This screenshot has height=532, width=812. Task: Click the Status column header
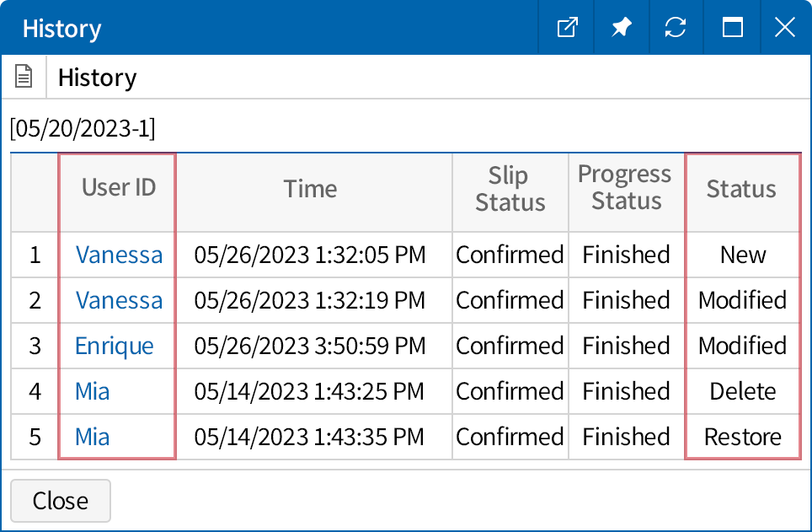point(741,189)
